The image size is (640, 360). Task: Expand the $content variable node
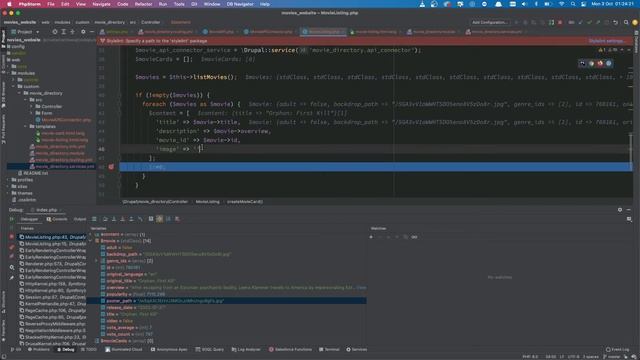click(91, 235)
